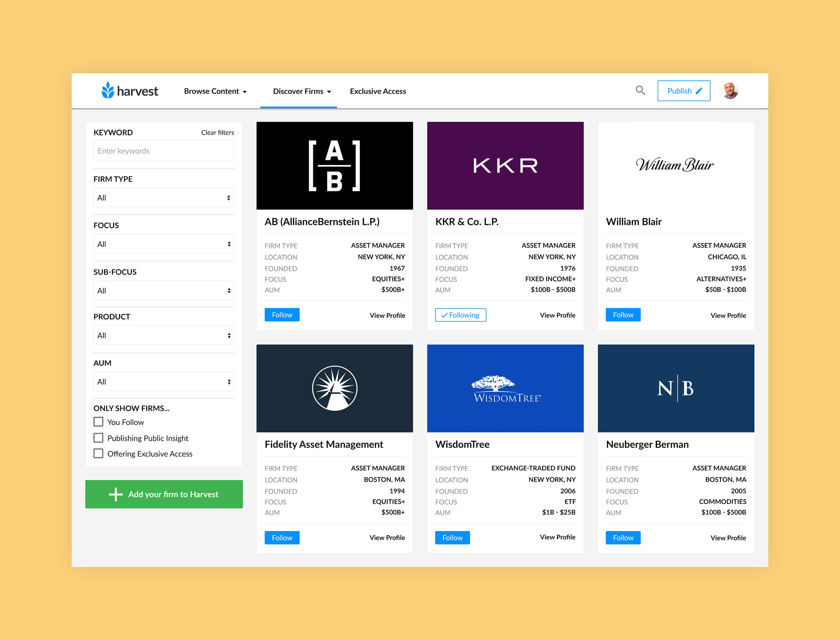This screenshot has width=840, height=640.
Task: Click the KKR logo image
Action: click(x=505, y=166)
